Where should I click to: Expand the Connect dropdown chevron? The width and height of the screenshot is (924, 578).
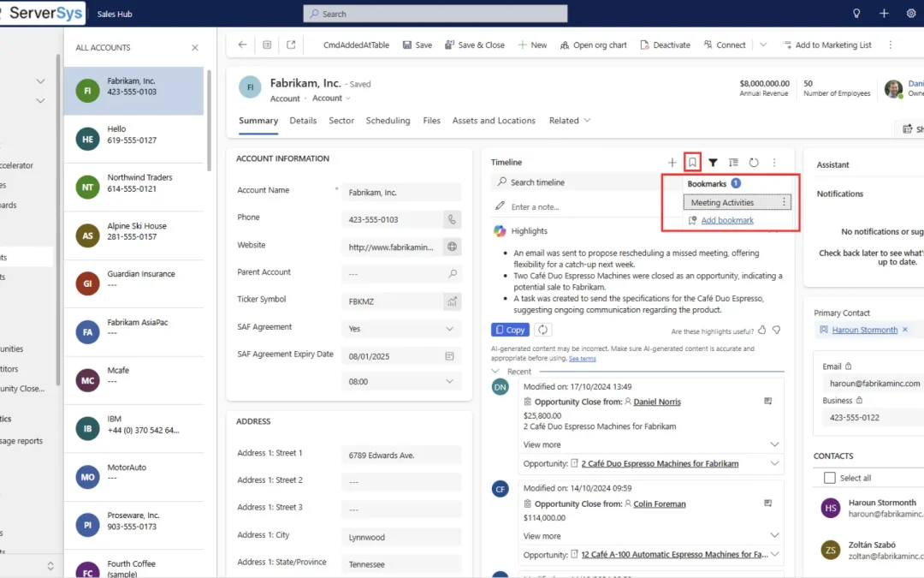[763, 45]
